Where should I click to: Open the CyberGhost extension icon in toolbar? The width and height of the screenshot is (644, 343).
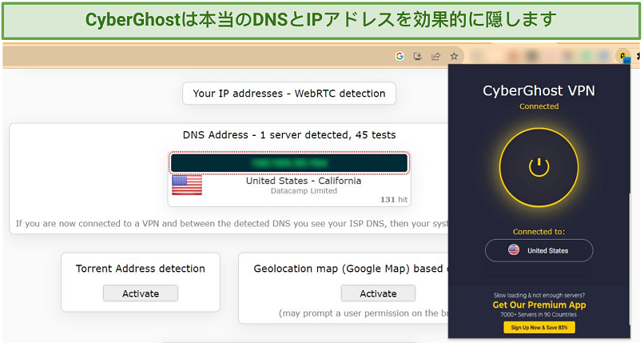[623, 57]
